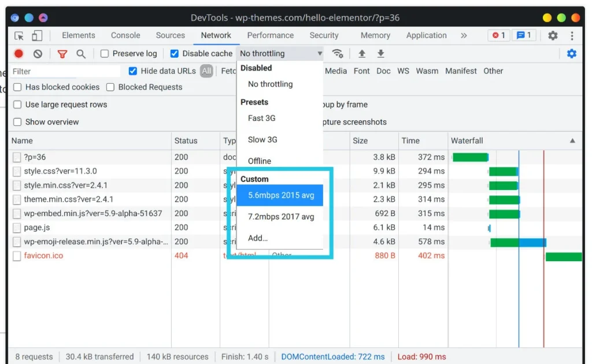
Task: Sort by the Name column header
Action: 90,141
